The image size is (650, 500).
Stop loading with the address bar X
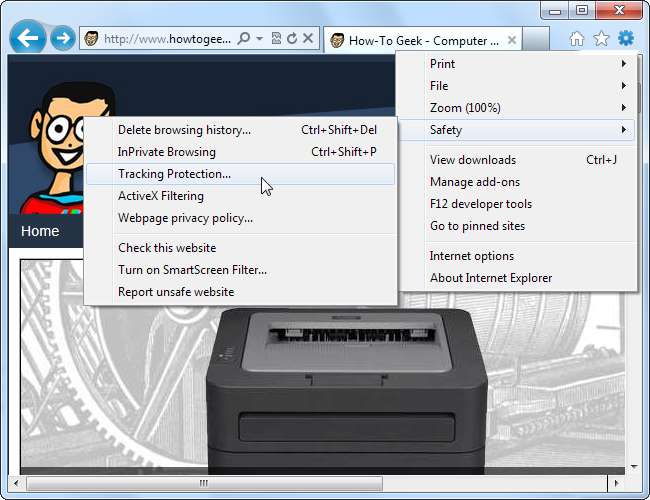pos(308,39)
